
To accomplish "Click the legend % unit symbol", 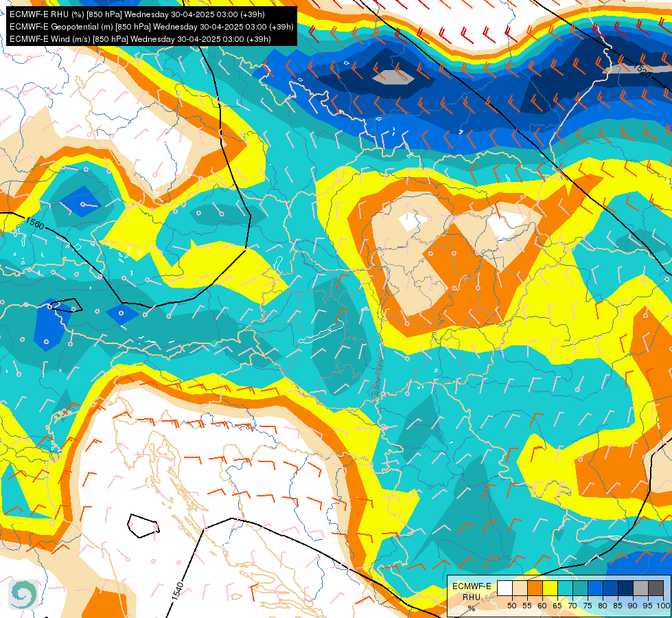I will (472, 608).
